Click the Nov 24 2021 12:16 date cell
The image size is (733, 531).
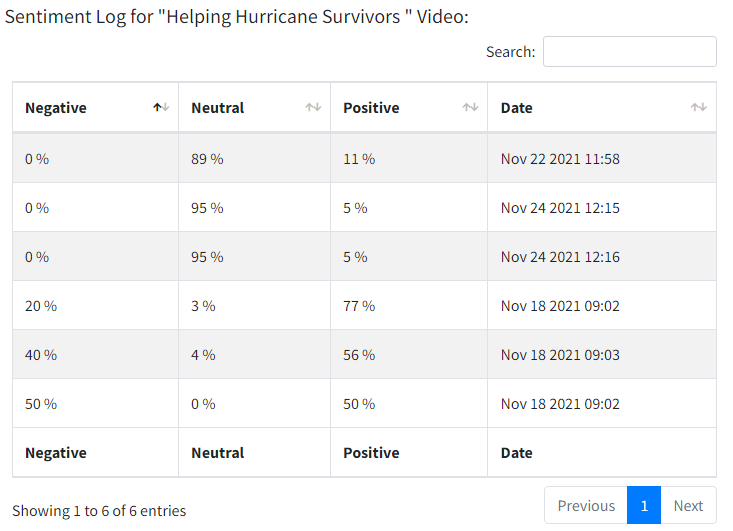click(x=560, y=257)
